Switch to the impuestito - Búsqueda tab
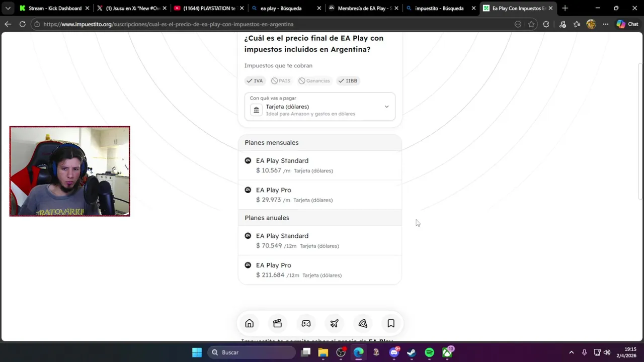The width and height of the screenshot is (644, 362). [x=440, y=8]
